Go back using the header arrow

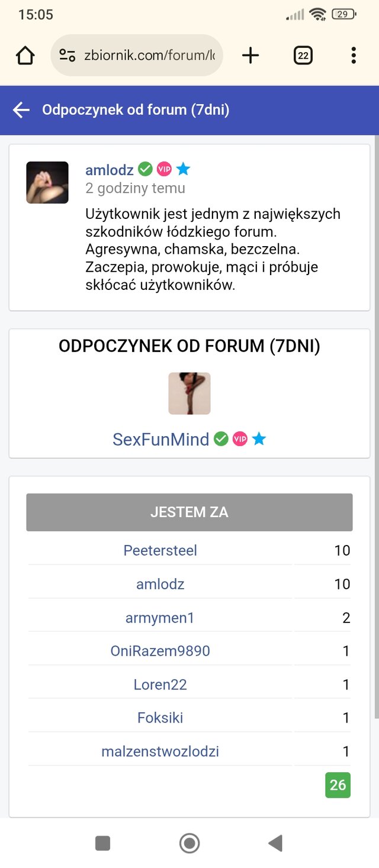coord(21,110)
